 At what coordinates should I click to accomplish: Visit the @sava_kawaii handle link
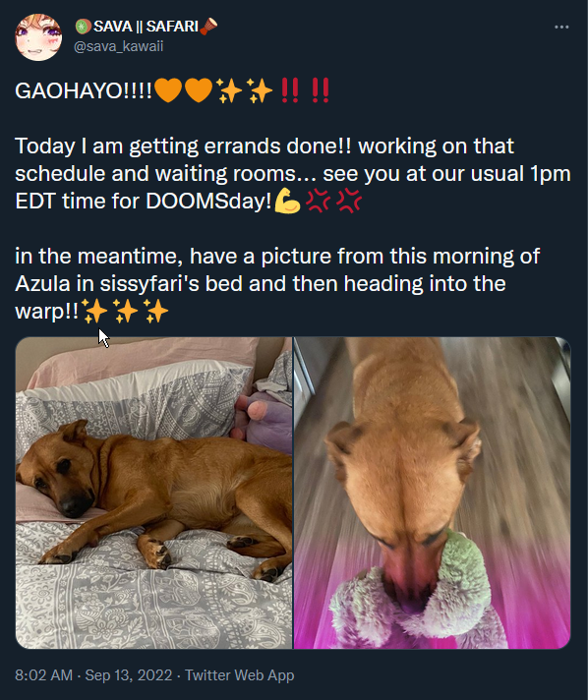[x=118, y=46]
